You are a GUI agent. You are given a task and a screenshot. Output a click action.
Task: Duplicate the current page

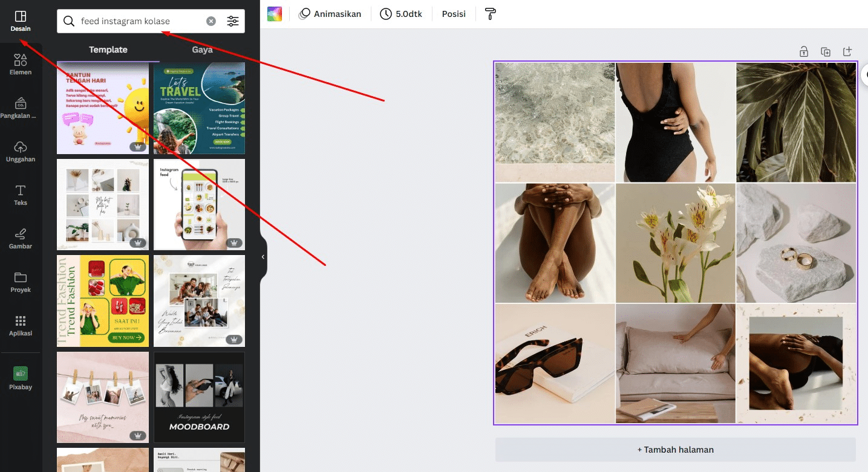pos(825,51)
